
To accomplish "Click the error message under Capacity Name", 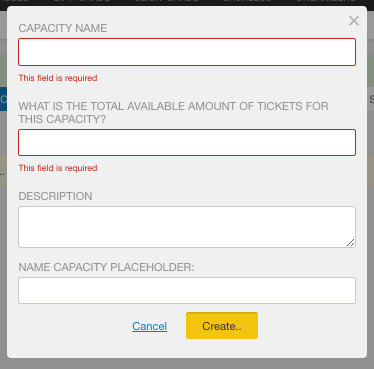I will click(58, 78).
